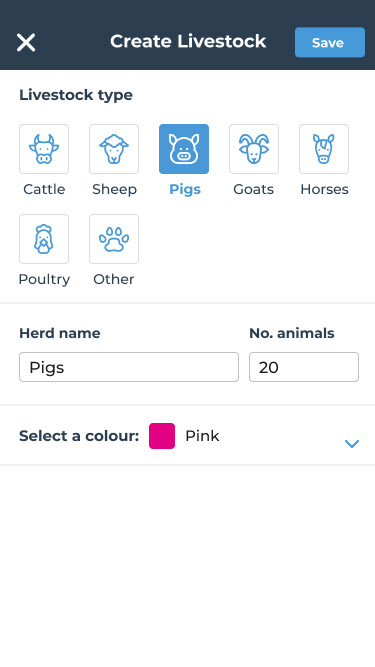The width and height of the screenshot is (375, 667).
Task: Click the Pink colour name text
Action: (x=202, y=436)
